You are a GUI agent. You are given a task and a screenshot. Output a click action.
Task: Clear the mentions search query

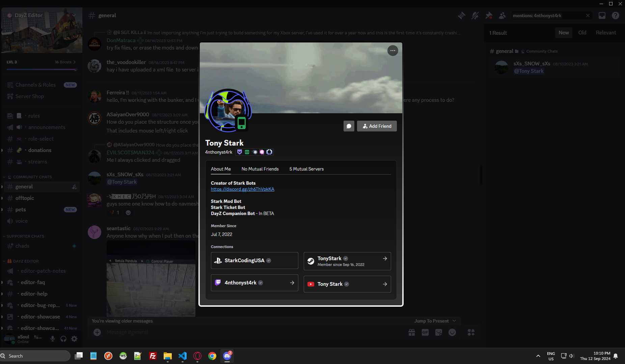point(588,16)
